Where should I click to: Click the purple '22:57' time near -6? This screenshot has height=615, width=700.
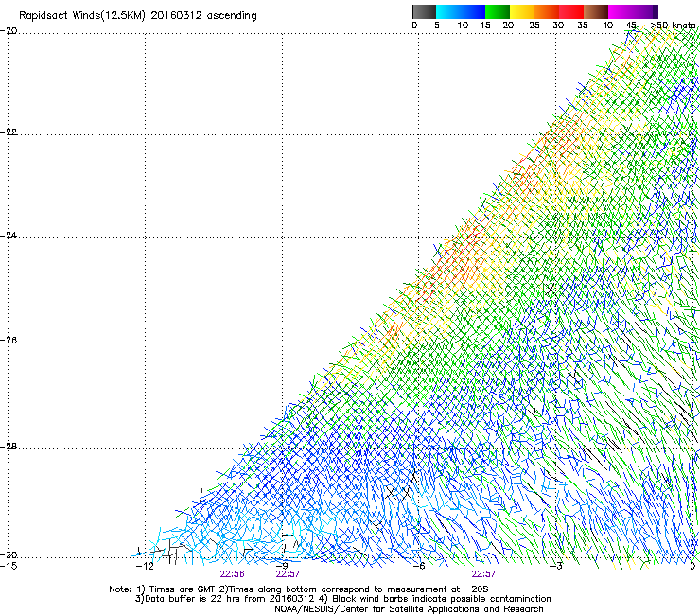(483, 574)
